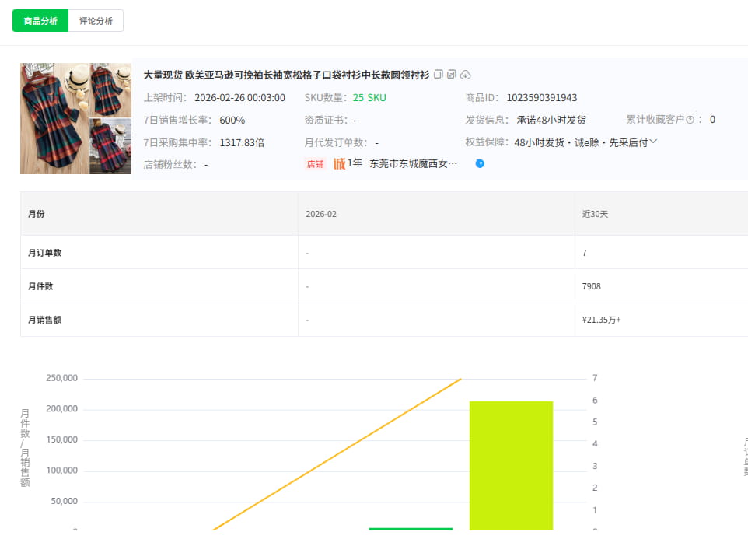Switch to the 评论分析 tab

95,21
